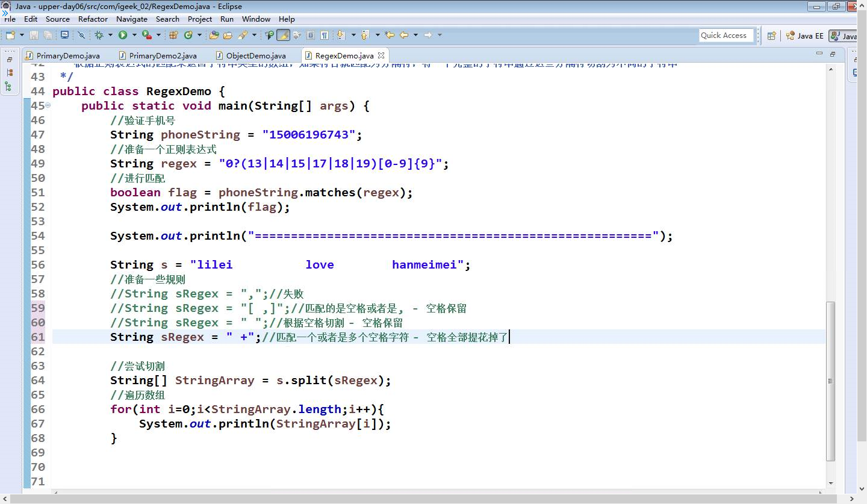Click the New Java Class icon
This screenshot has width=867, height=504.
coord(188,35)
